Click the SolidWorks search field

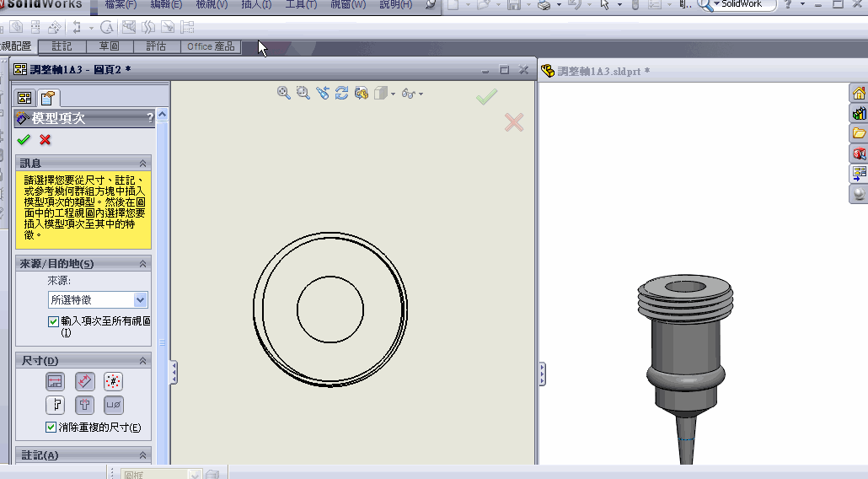[745, 4]
